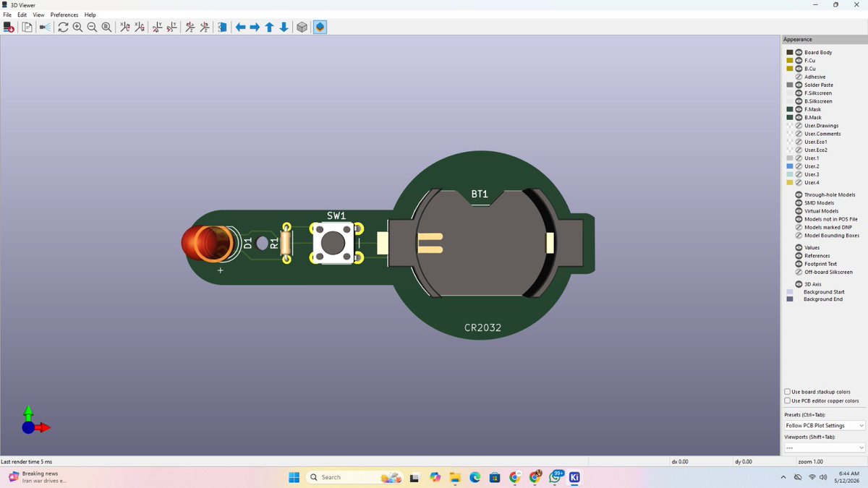Toggle B.Cu layer visibility
The width and height of the screenshot is (868, 488).
799,69
